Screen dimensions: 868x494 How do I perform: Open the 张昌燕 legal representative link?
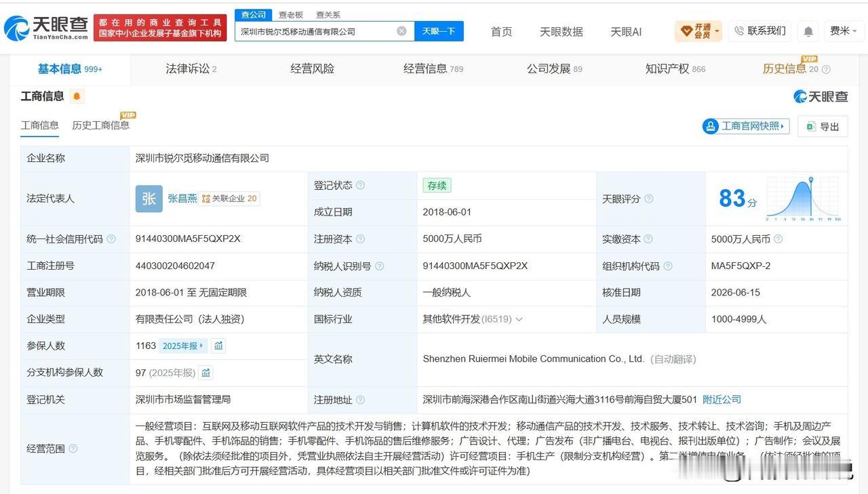[182, 199]
